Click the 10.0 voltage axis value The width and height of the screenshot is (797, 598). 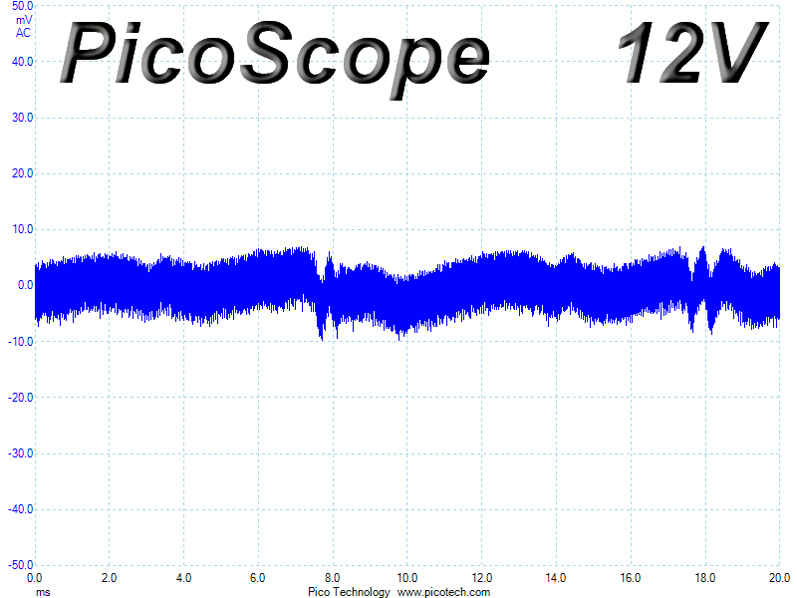[22, 229]
